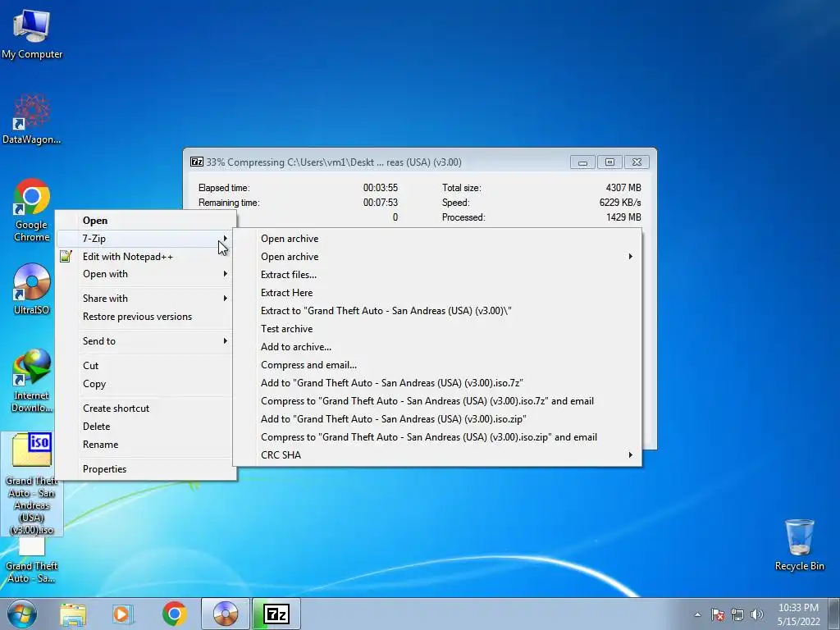Choose Extract Here
This screenshot has height=630, width=840.
[437, 293]
